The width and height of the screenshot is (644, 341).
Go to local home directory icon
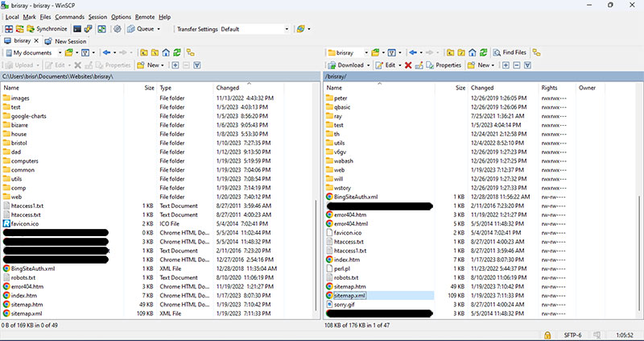coord(166,52)
